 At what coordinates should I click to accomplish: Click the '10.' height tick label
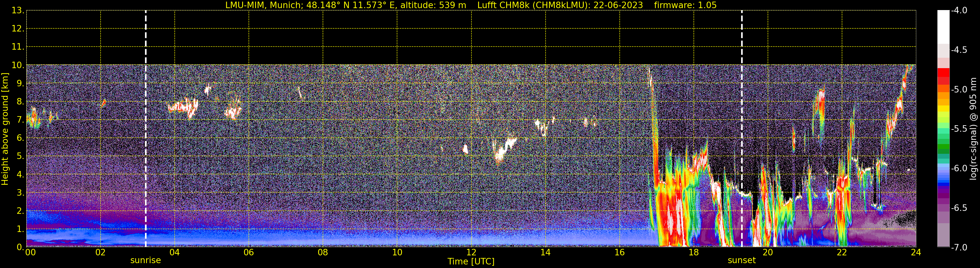point(18,65)
